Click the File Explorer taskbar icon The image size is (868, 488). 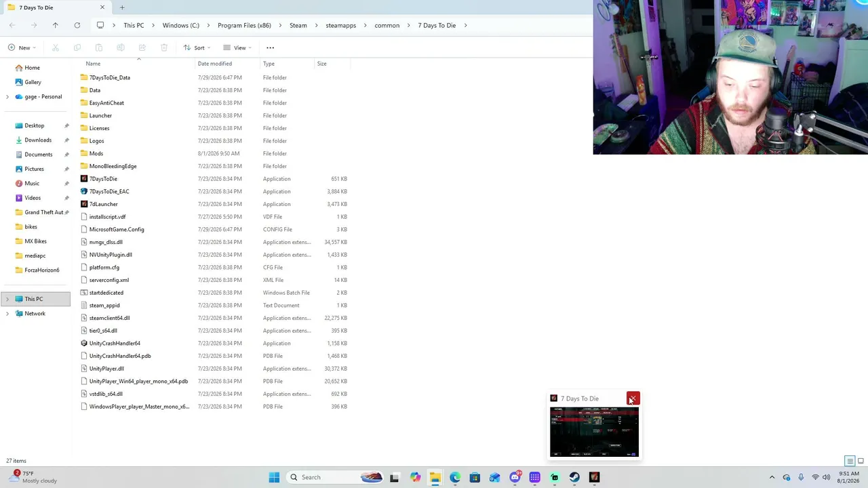[x=435, y=477]
